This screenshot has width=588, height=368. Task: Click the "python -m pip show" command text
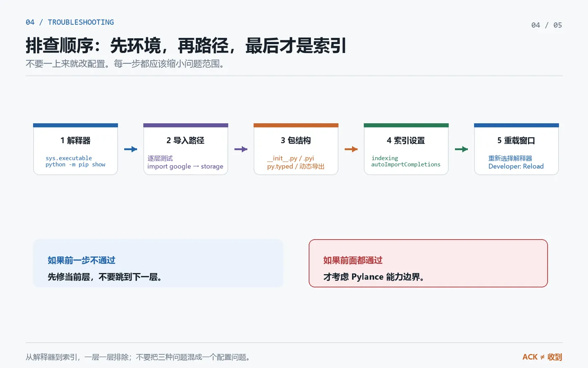tap(76, 164)
